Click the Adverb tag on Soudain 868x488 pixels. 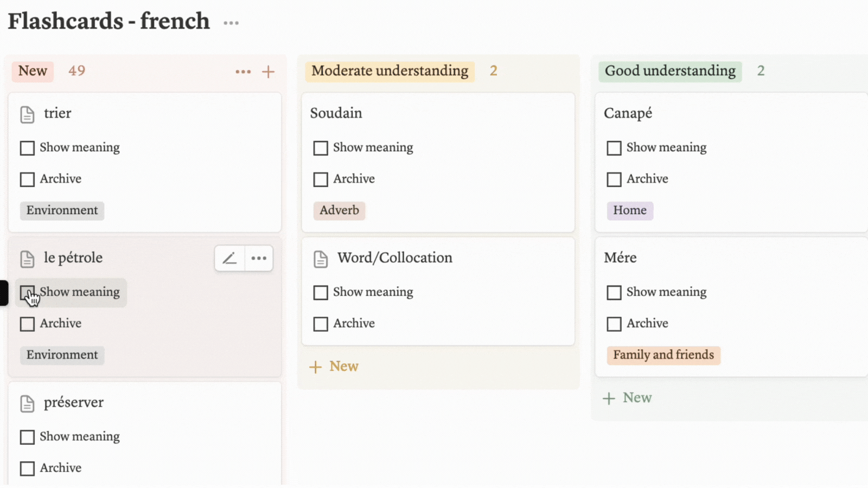[339, 210]
